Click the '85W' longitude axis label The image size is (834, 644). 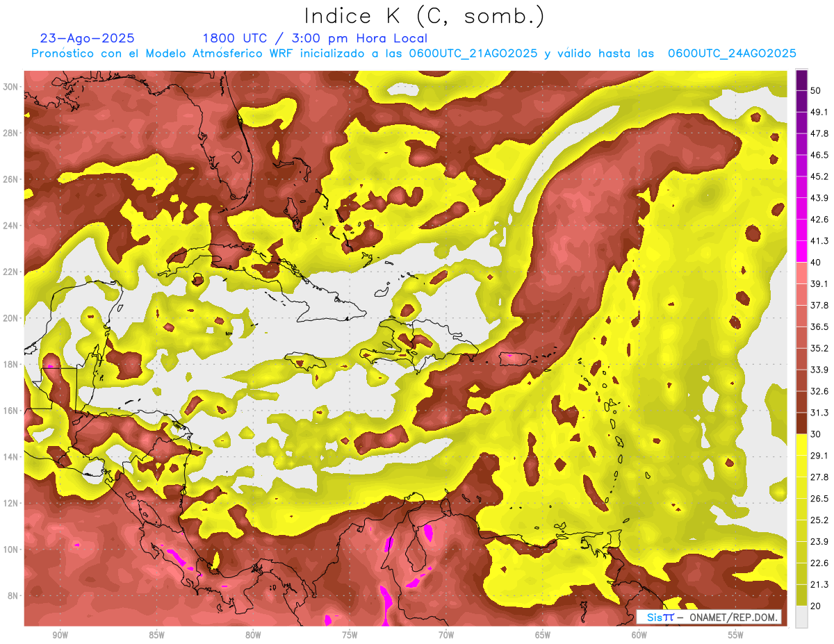tap(156, 635)
